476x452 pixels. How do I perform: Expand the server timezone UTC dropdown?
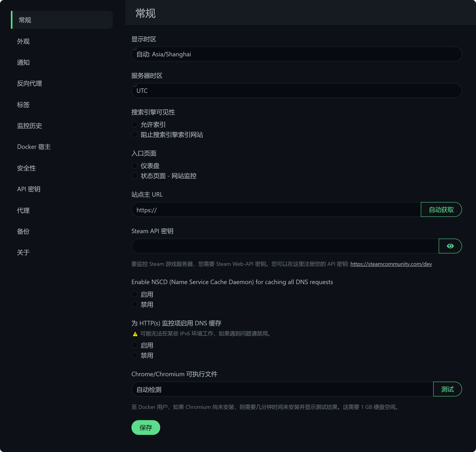pyautogui.click(x=296, y=91)
